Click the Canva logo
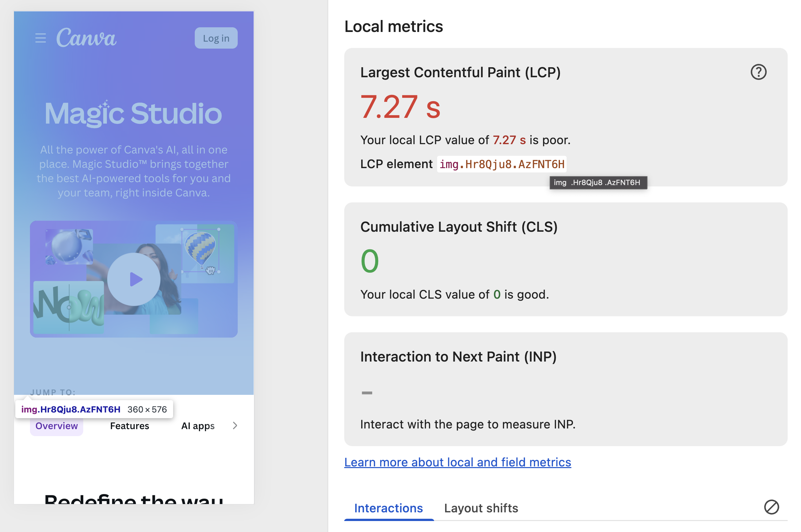Screen dimensions: 801x532 click(x=86, y=38)
